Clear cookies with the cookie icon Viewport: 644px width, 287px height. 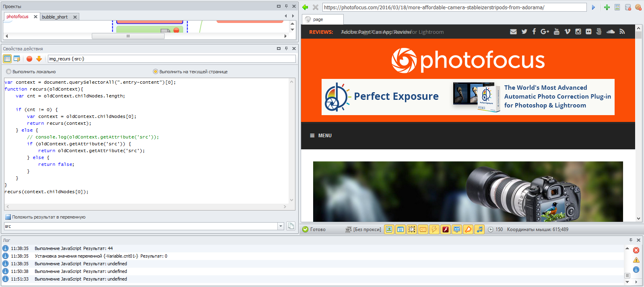(638, 7)
